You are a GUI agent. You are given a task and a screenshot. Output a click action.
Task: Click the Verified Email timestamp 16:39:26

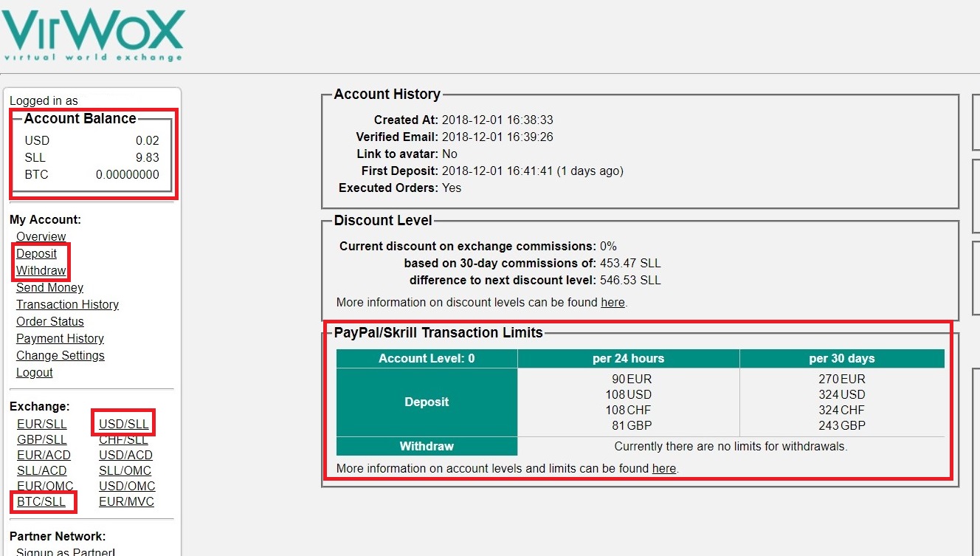(x=497, y=137)
